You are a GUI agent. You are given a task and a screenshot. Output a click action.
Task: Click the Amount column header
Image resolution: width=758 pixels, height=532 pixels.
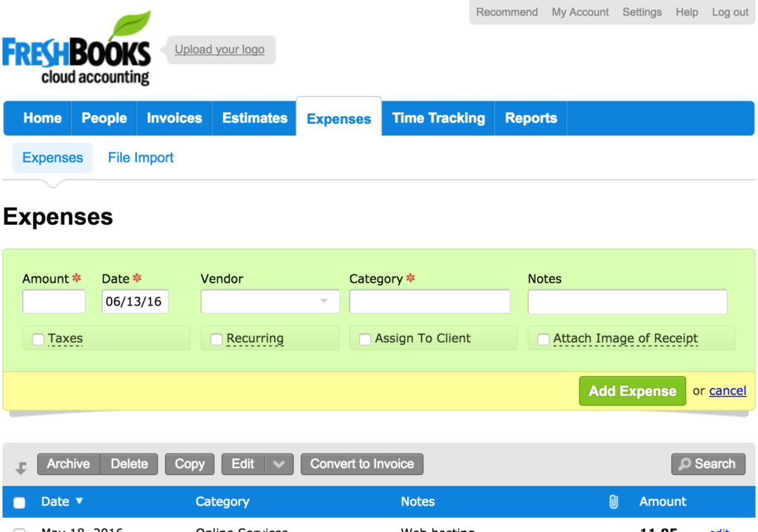663,502
